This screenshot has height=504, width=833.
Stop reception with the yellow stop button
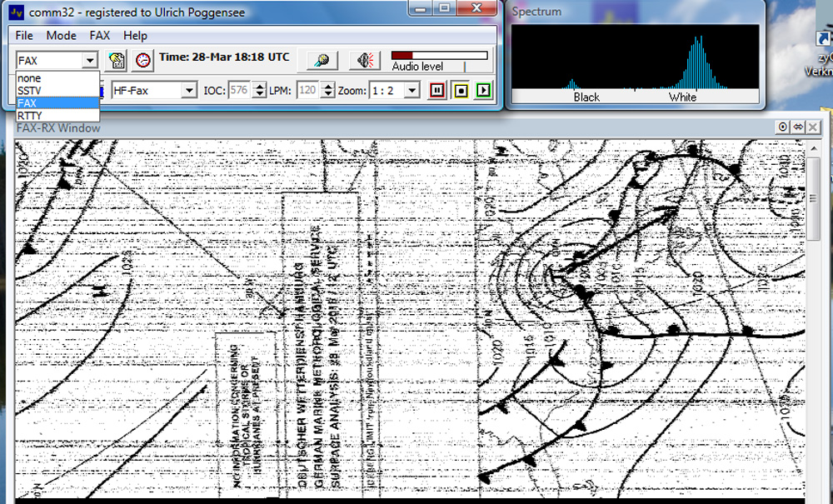pyautogui.click(x=461, y=90)
